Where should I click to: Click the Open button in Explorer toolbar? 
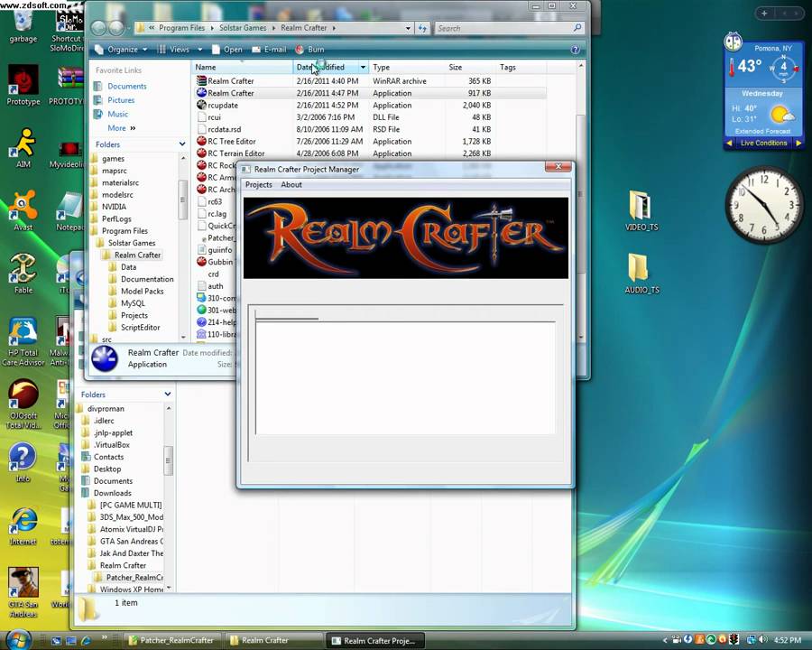pyautogui.click(x=226, y=50)
